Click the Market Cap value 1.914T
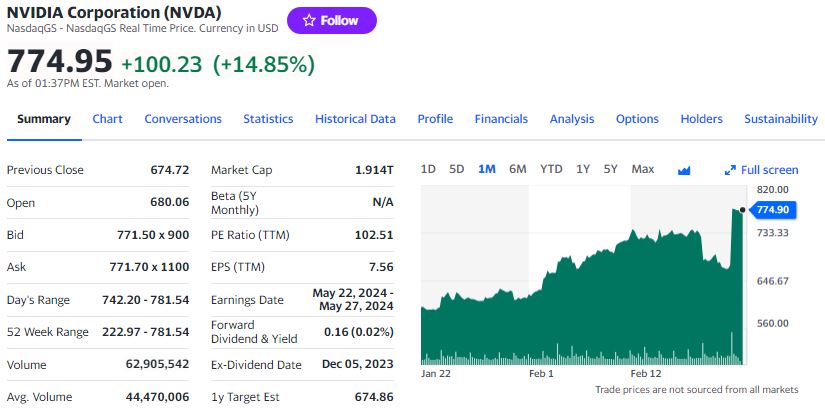 point(375,170)
